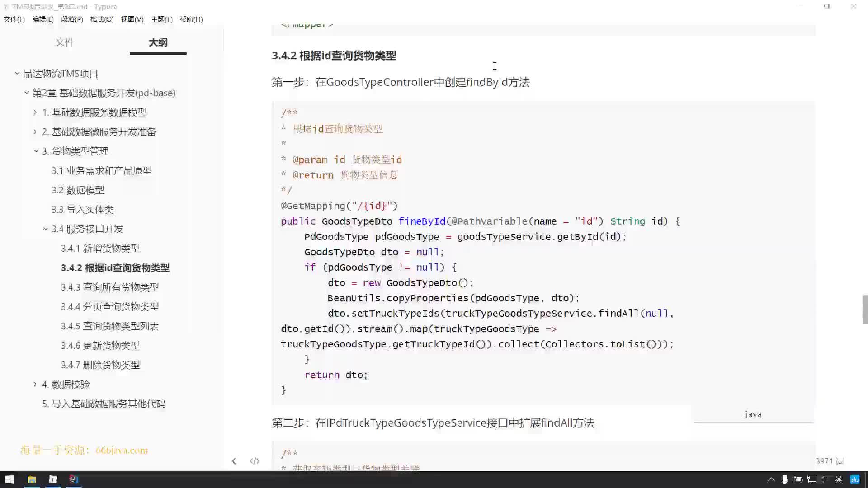The width and height of the screenshot is (868, 488).
Task: Go to 5. 导入基础数据服务其他代码
Action: pyautogui.click(x=104, y=404)
